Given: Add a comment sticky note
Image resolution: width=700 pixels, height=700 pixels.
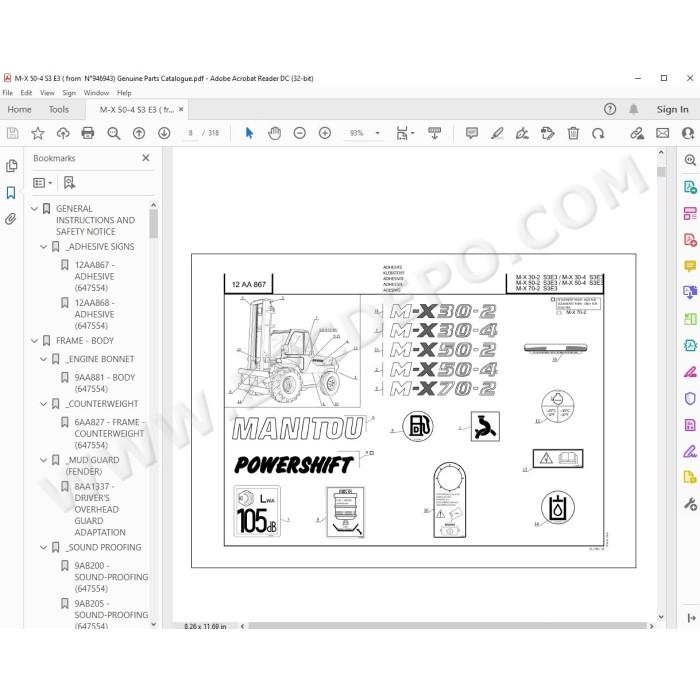Looking at the screenshot, I should pyautogui.click(x=471, y=133).
